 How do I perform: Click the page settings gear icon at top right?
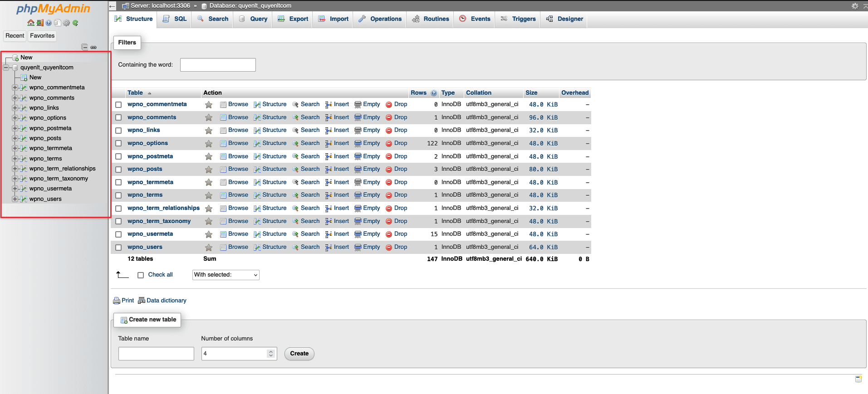(x=855, y=6)
